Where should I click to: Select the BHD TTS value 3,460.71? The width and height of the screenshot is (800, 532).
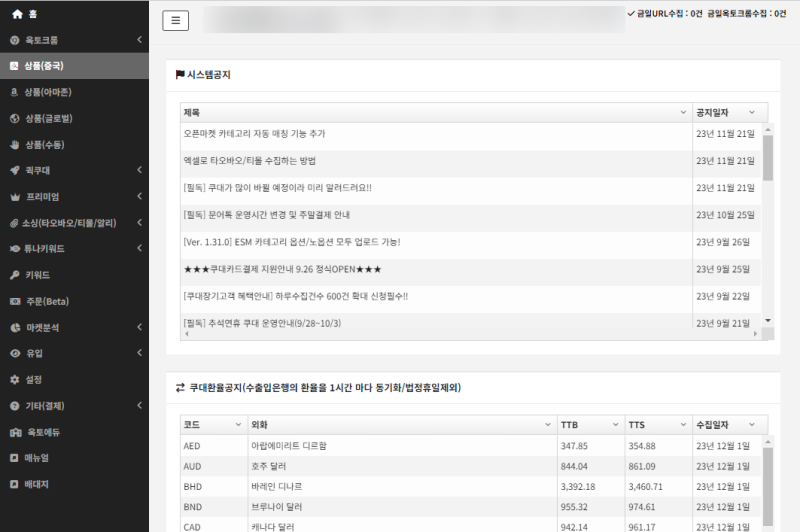(x=645, y=487)
